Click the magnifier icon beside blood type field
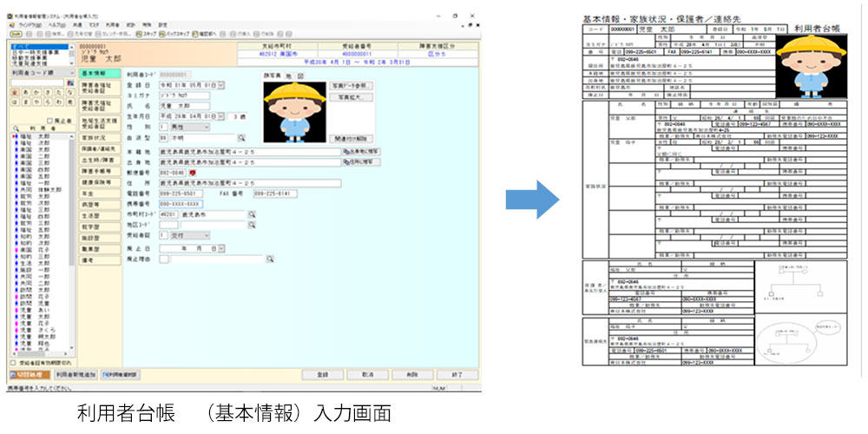868x434 pixels. tap(241, 138)
